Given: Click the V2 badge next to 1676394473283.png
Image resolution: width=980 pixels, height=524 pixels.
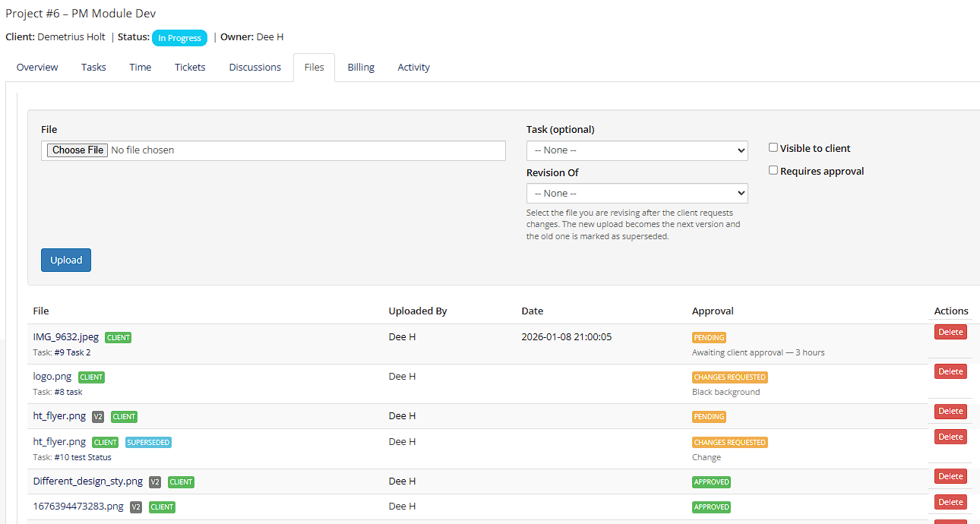Looking at the screenshot, I should tap(136, 507).
